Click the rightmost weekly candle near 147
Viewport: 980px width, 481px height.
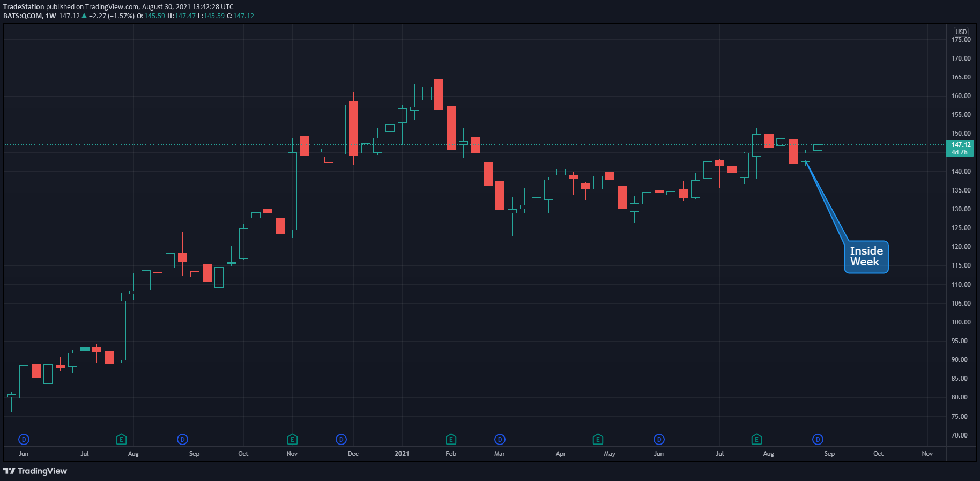coord(818,147)
